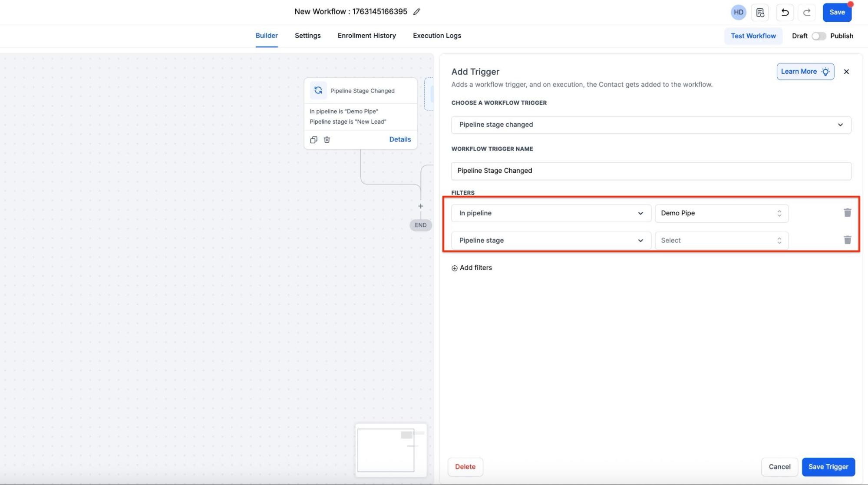
Task: Click the redo arrow icon
Action: tap(806, 12)
